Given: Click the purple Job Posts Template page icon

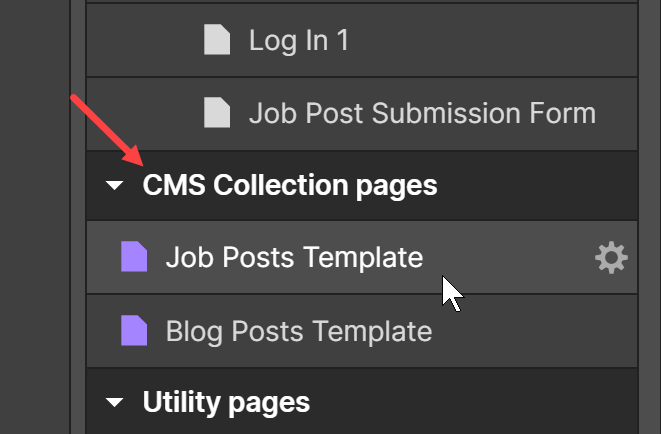Looking at the screenshot, I should (134, 256).
